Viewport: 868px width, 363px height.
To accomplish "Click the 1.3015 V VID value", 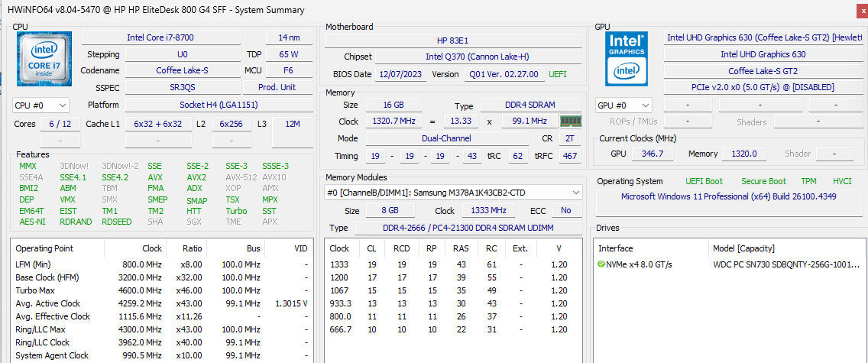I will click(291, 303).
